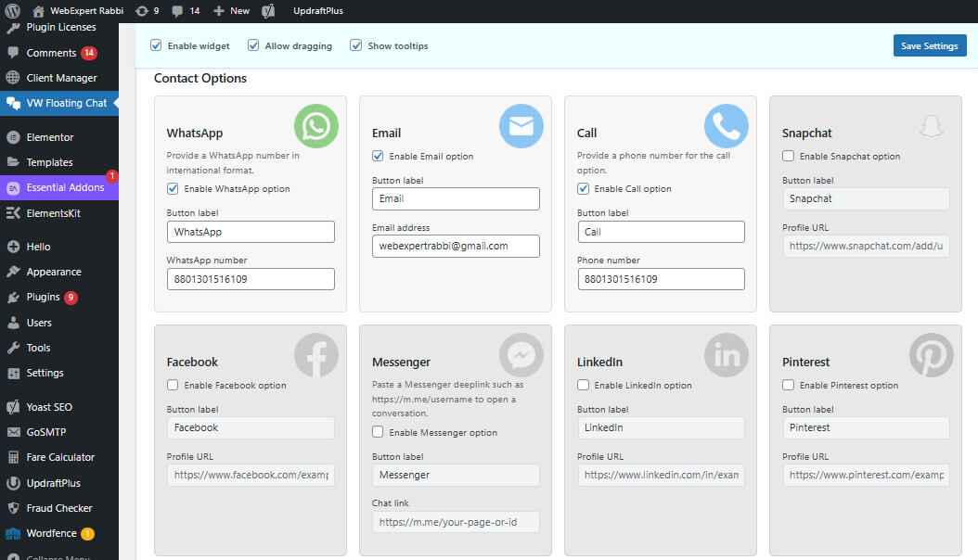Click the grey Facebook icon
This screenshot has width=978, height=560.
tap(316, 355)
